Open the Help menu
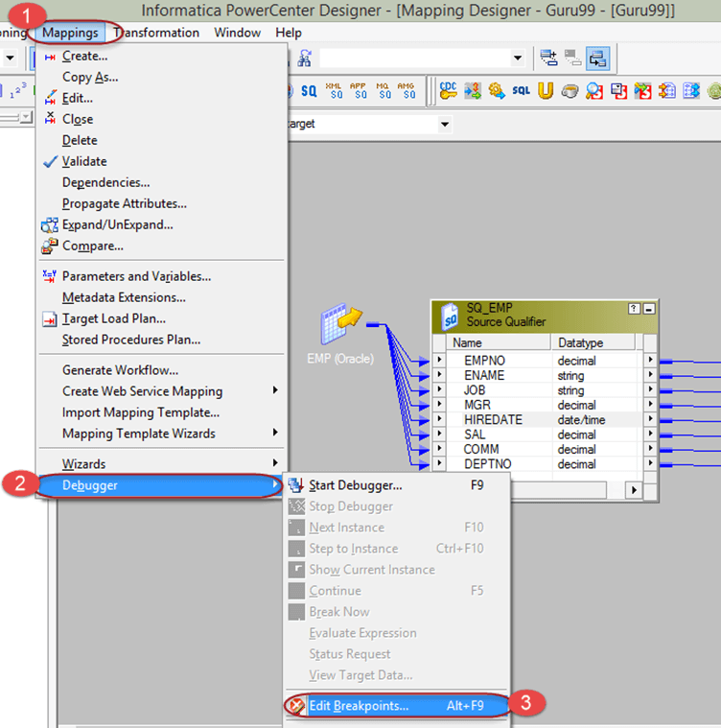The height and width of the screenshot is (728, 721). 289,33
